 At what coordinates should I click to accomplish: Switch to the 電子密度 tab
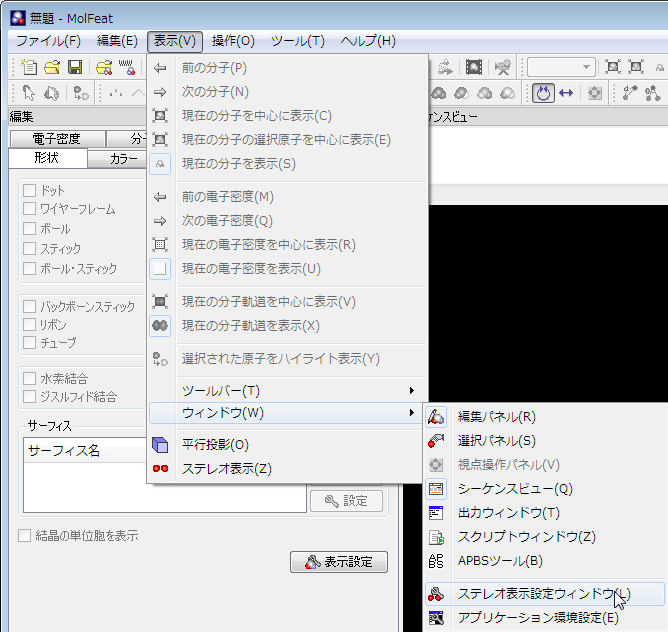click(57, 139)
